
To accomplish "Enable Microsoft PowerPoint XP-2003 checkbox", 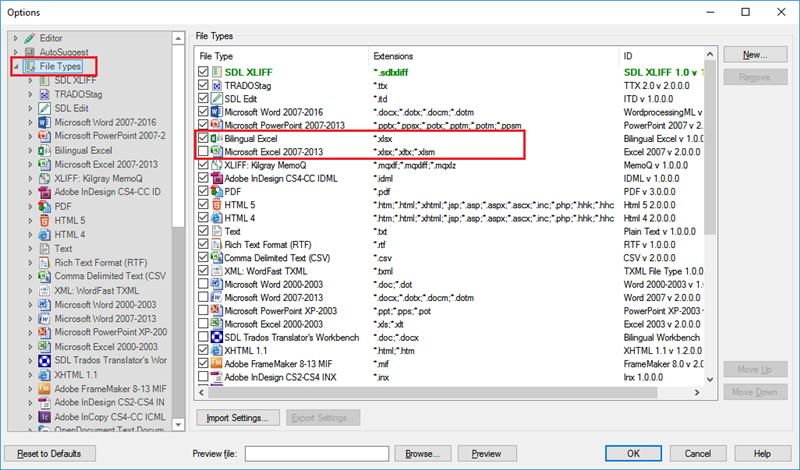I will [x=203, y=311].
